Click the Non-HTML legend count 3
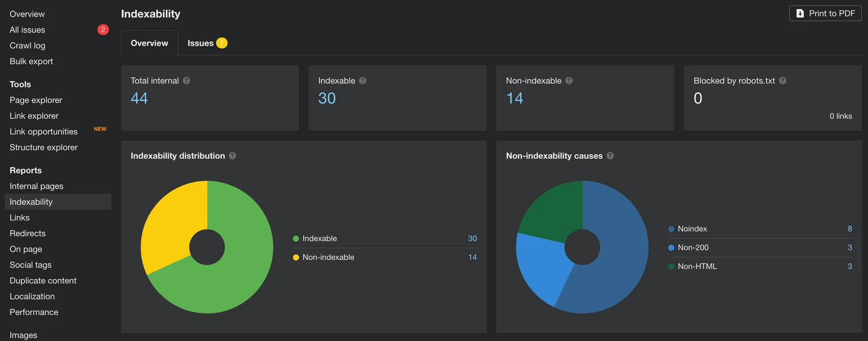Screen dimensions: 868x341 850,267
